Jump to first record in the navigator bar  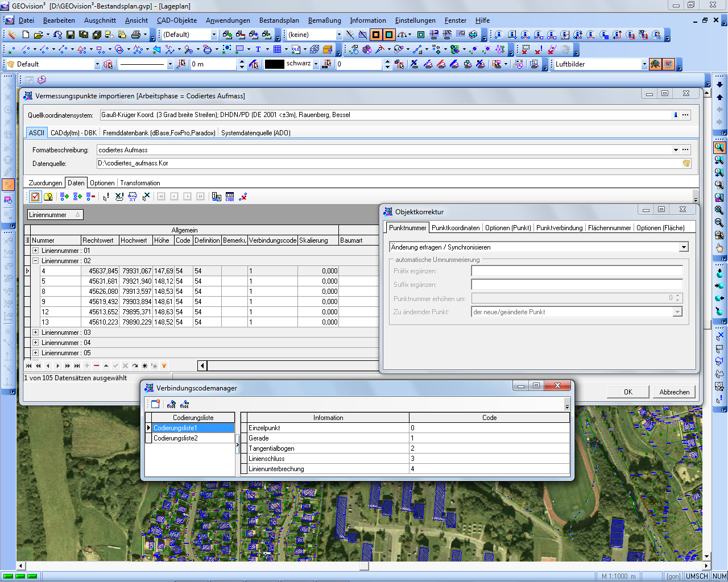coord(28,366)
